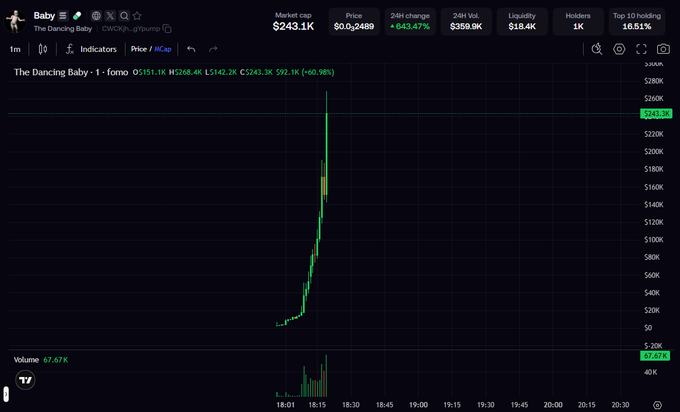Open the 1m timeframe selector
680x412 pixels.
[15, 49]
